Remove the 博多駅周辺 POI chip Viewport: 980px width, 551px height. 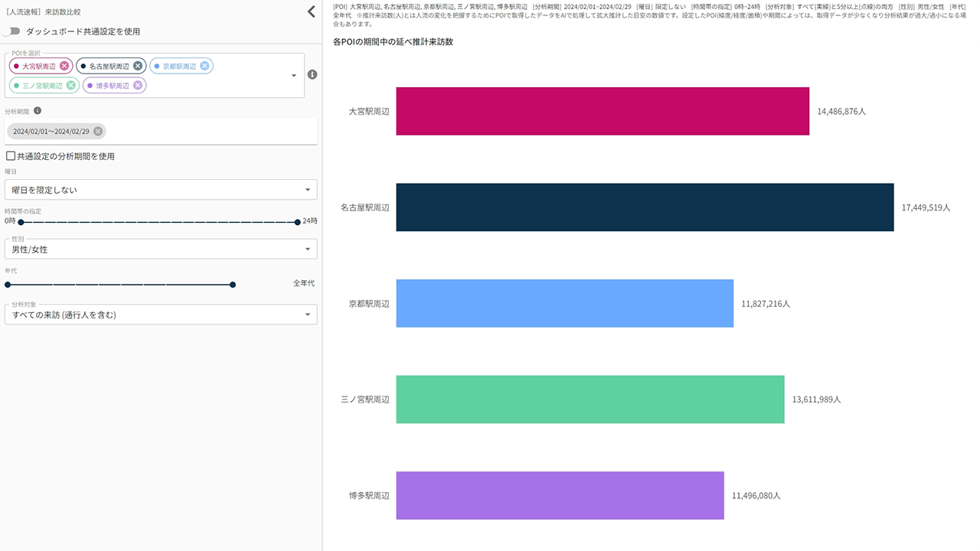138,86
